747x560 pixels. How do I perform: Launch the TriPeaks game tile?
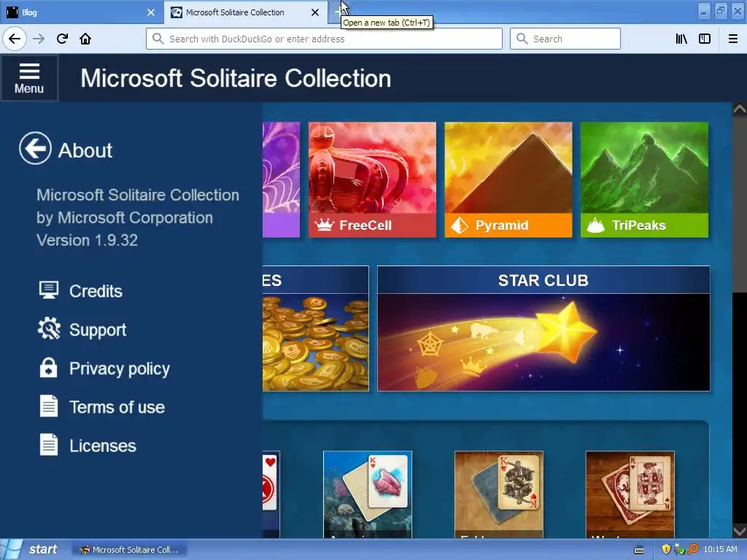[644, 179]
